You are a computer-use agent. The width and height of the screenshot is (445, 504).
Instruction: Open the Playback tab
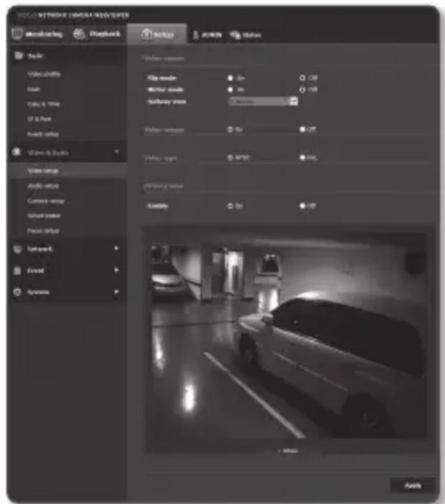[x=96, y=34]
